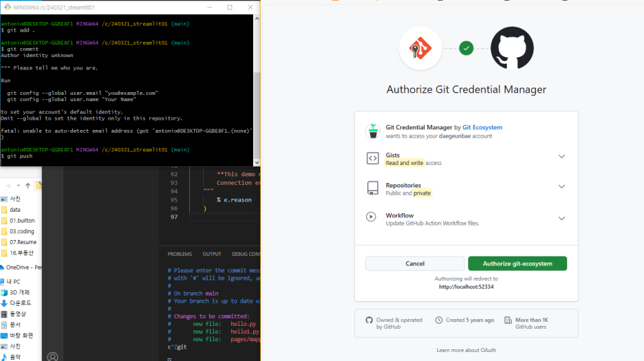The height and width of the screenshot is (361, 644).
Task: Switch to the DEBUG CONSOLE tab
Action: point(246,254)
